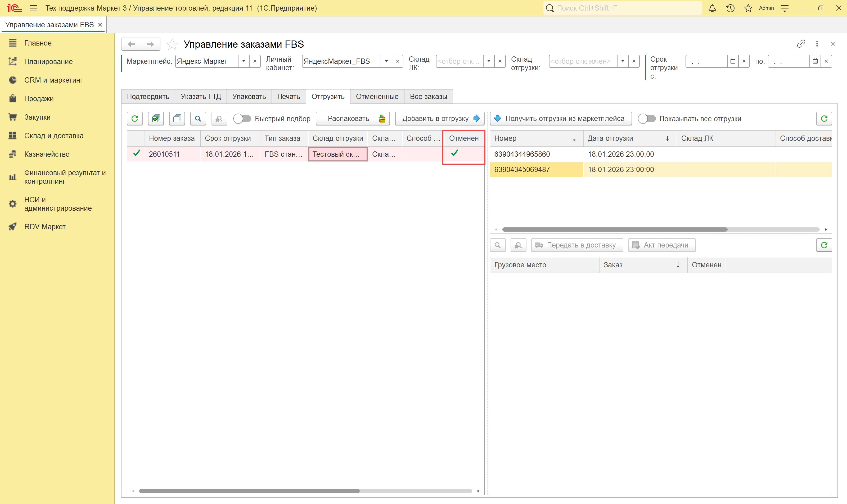The image size is (847, 504).
Task: Add form to favorites with star icon
Action: point(172,44)
